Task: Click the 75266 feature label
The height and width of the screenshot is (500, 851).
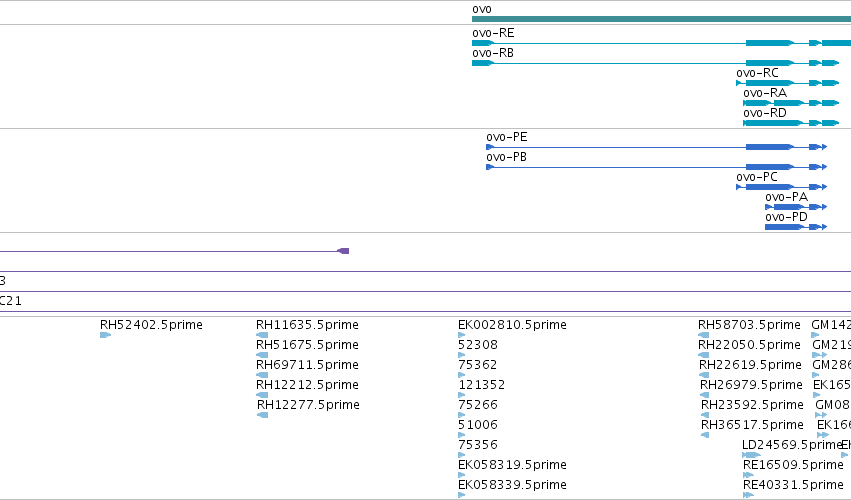Action: pyautogui.click(x=478, y=405)
